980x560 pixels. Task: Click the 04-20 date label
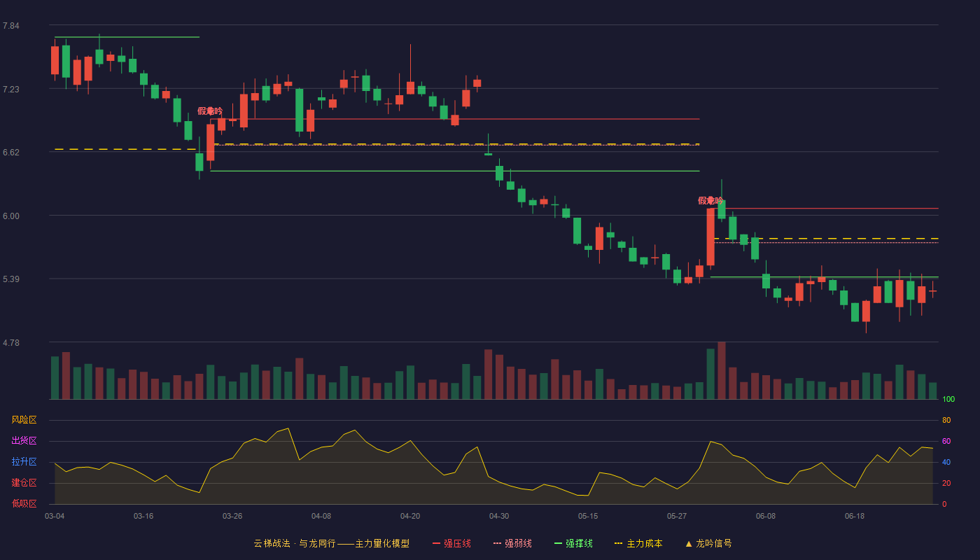click(410, 516)
